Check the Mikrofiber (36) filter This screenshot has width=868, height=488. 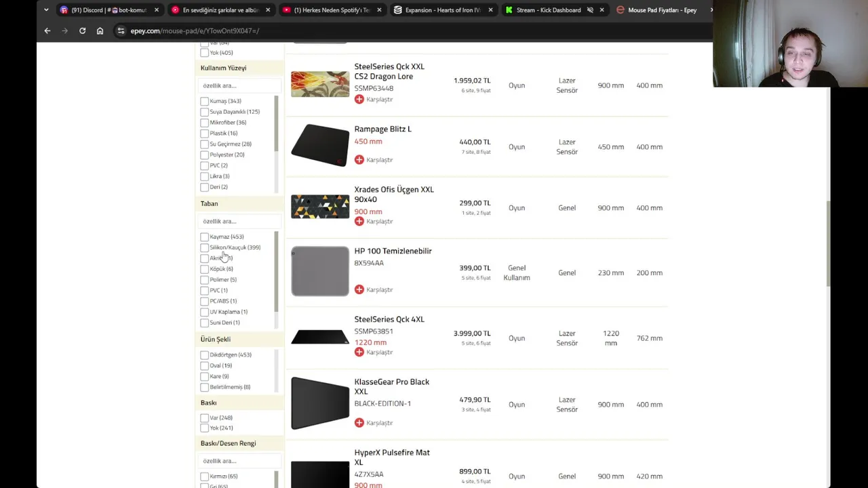click(204, 123)
